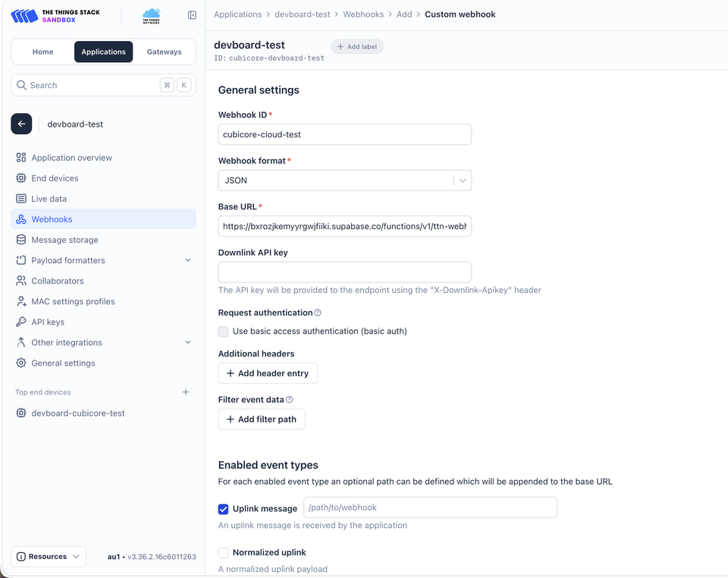Image resolution: width=728 pixels, height=578 pixels.
Task: Focus the Base URL input field
Action: click(344, 226)
